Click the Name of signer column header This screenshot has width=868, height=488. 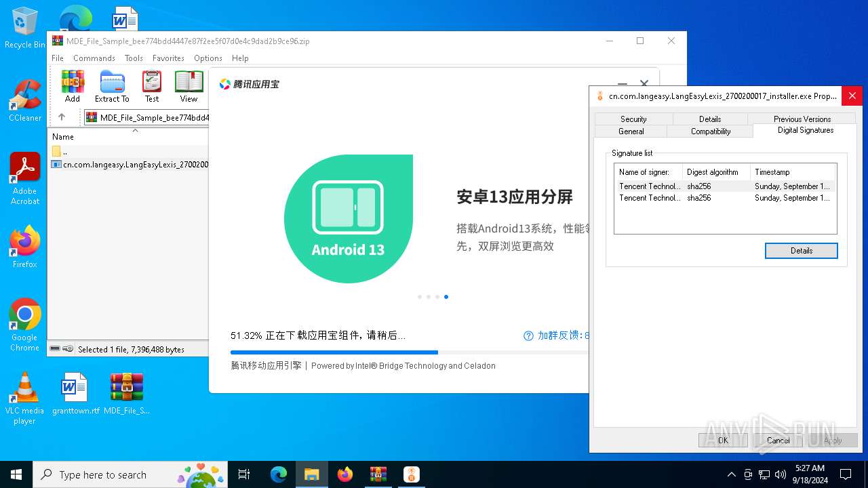click(649, 172)
